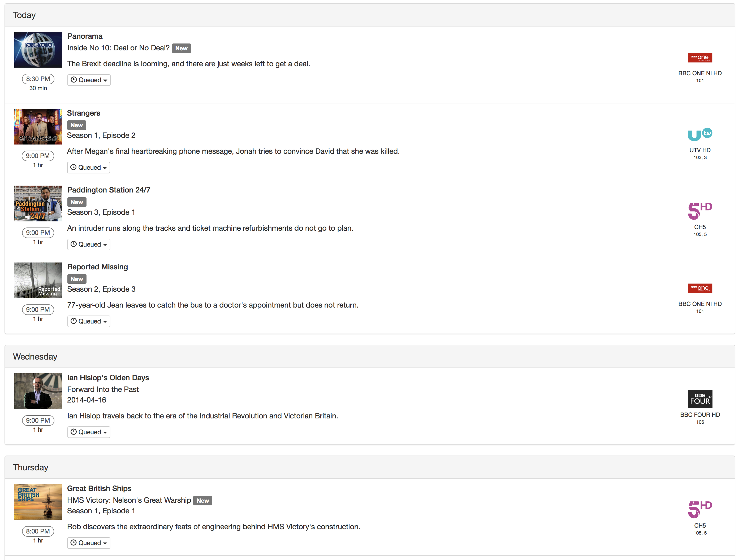Open the Queued dropdown for Strangers

pyautogui.click(x=89, y=168)
